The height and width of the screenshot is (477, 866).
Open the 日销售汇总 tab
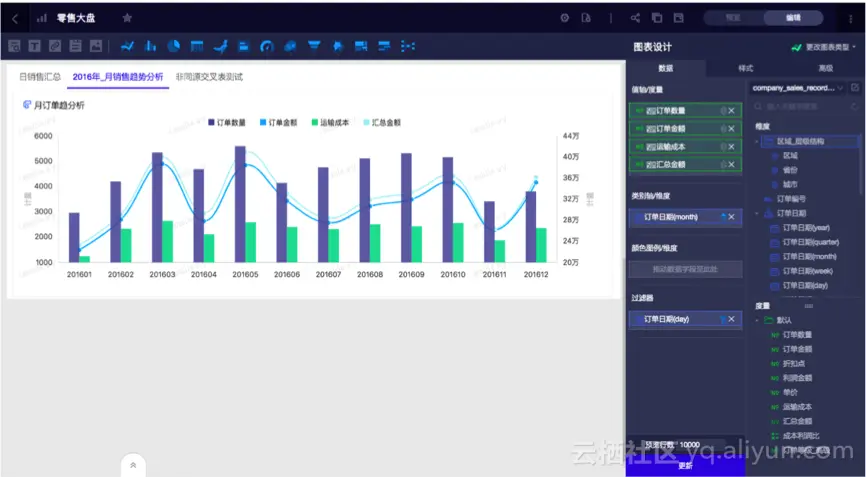click(40, 77)
